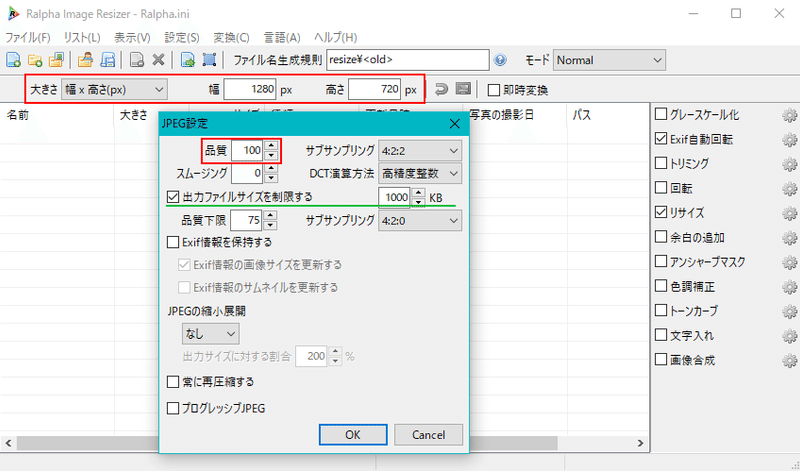
Task: Open gear settings for 画像合成
Action: (x=789, y=360)
